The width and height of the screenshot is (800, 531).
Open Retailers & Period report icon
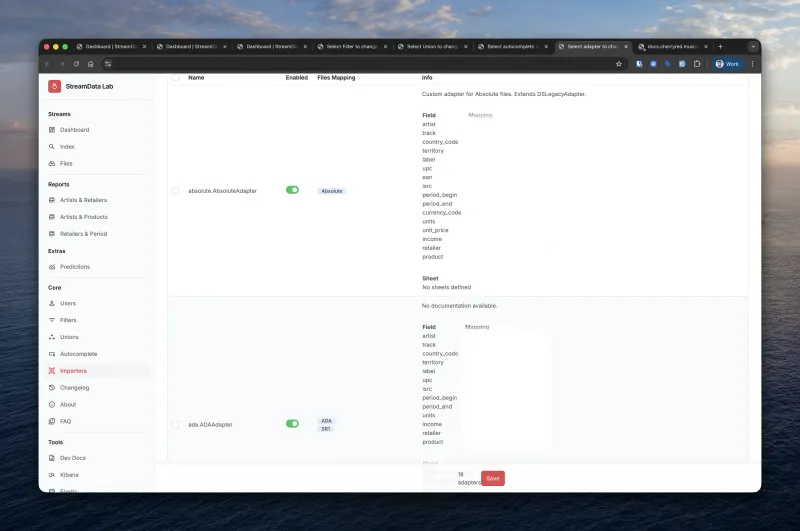(52, 234)
